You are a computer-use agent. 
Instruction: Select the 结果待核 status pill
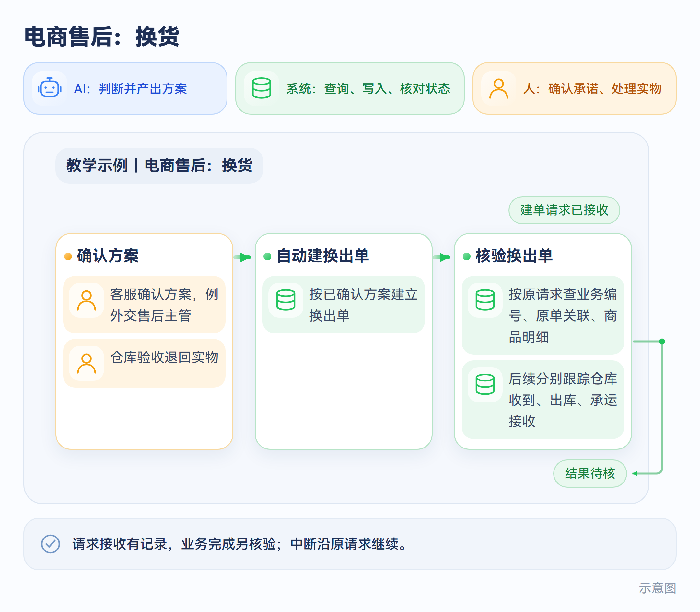tap(590, 473)
